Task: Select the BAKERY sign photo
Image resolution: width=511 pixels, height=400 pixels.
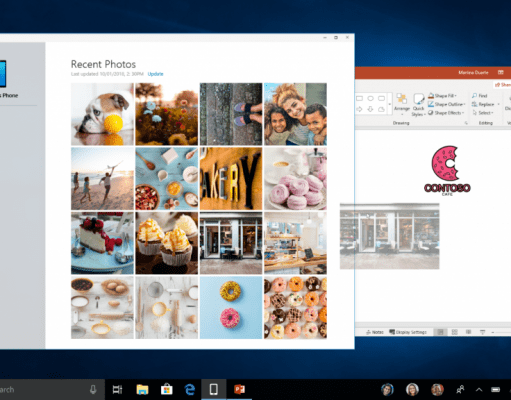Action: 231,179
